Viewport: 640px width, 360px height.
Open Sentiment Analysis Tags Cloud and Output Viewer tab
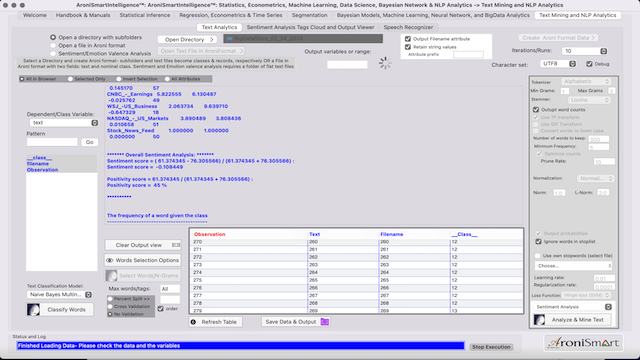310,27
